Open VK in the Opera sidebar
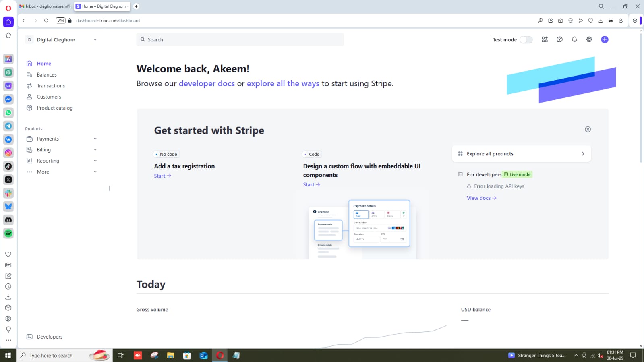The image size is (644, 362). [x=8, y=139]
